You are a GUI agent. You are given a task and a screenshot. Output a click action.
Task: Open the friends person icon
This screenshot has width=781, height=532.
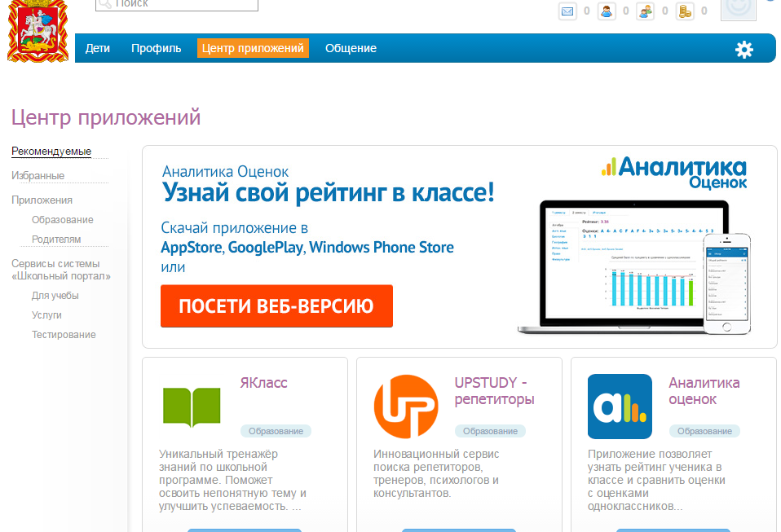click(607, 11)
